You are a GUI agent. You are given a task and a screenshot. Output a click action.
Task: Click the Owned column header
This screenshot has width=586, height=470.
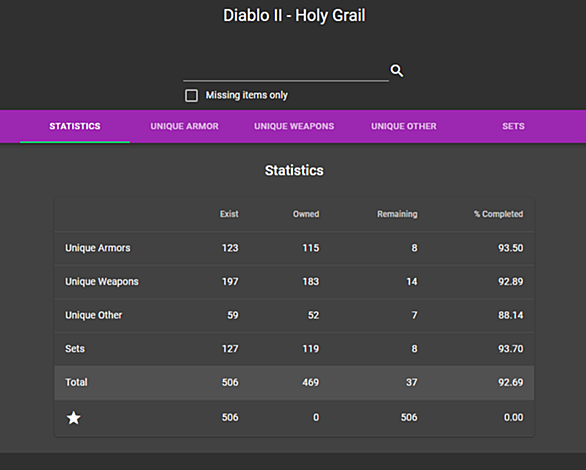point(306,214)
